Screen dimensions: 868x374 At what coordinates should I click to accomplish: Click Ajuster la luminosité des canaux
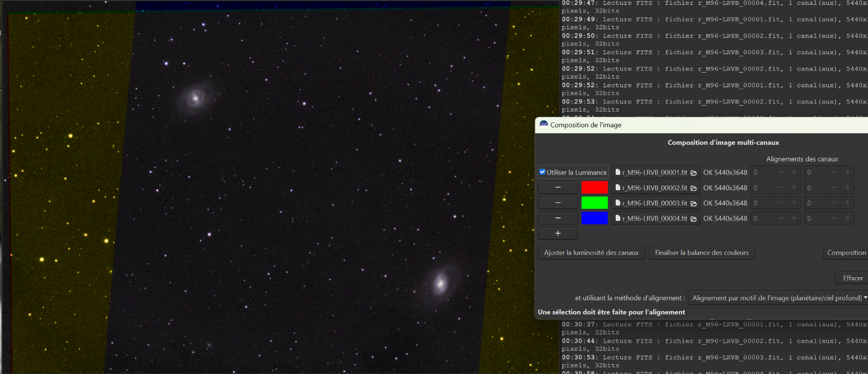pos(591,253)
